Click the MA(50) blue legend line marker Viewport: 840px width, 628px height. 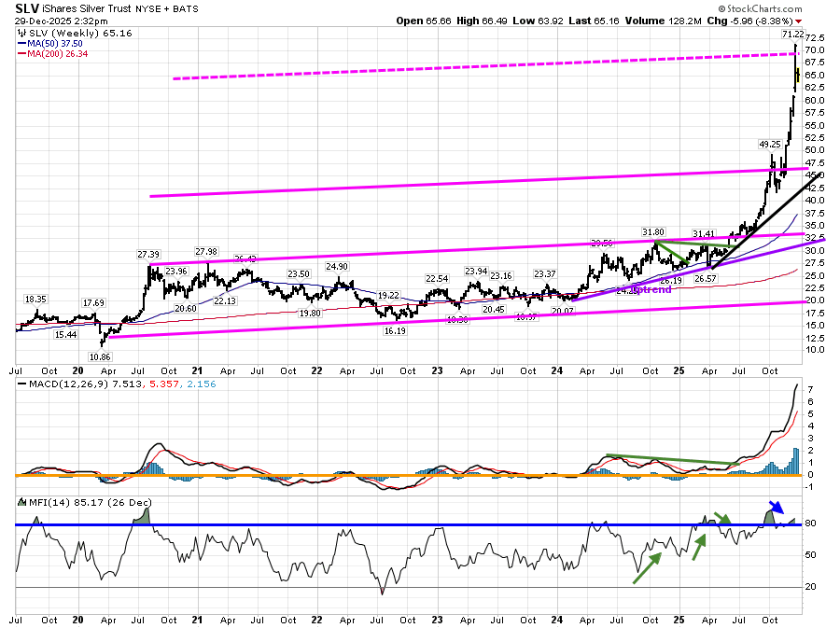coord(21,43)
